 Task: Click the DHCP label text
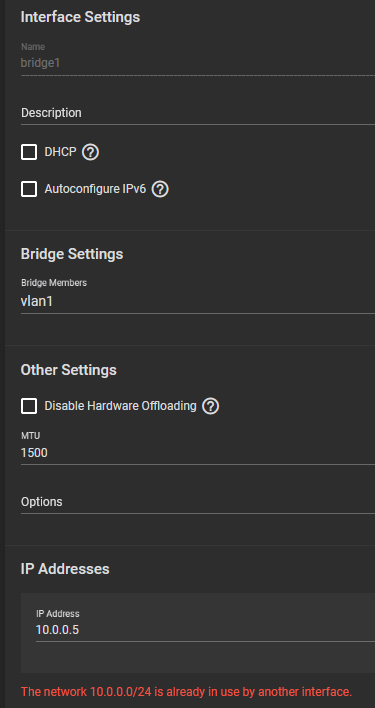tap(60, 152)
